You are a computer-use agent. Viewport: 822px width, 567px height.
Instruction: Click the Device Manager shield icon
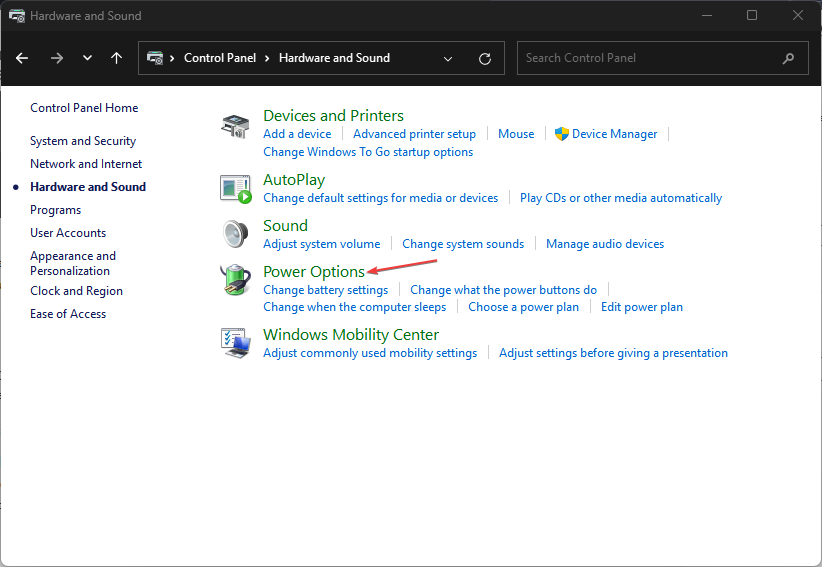[x=561, y=134]
